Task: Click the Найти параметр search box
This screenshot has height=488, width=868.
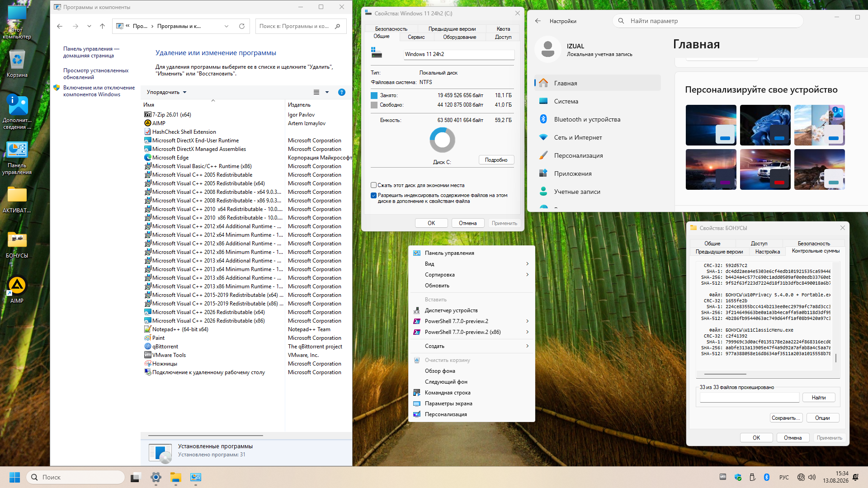Action: [708, 21]
